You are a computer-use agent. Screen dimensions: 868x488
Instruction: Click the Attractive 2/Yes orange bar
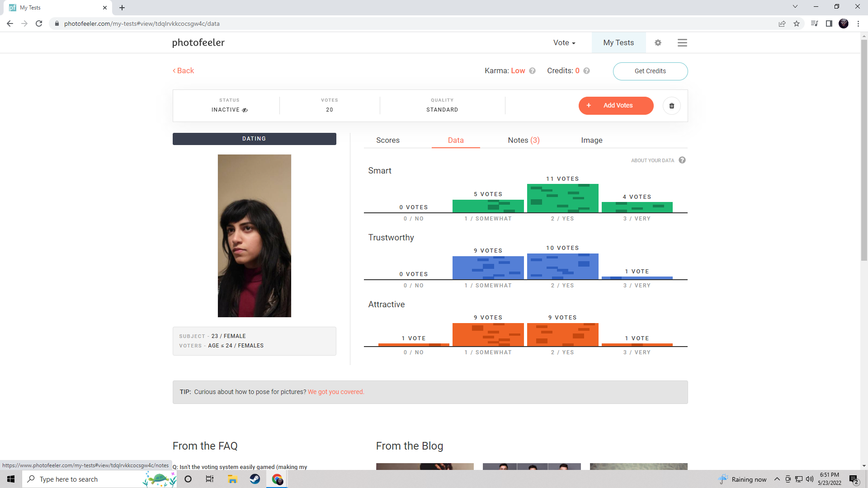[562, 334]
